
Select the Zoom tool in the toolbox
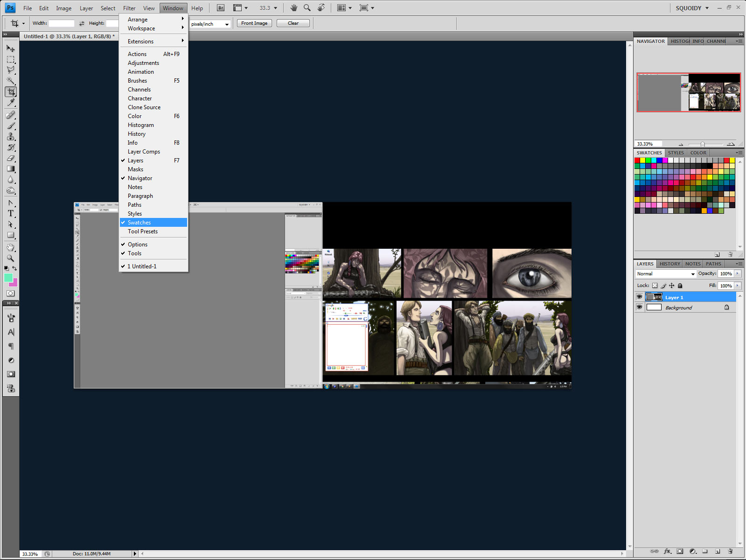(11, 258)
